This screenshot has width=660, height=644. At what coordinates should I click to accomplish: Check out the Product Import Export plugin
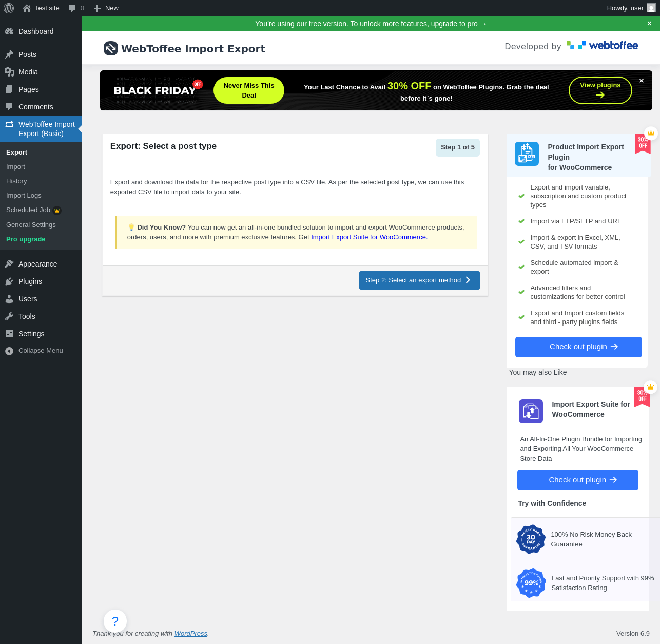coord(578,347)
